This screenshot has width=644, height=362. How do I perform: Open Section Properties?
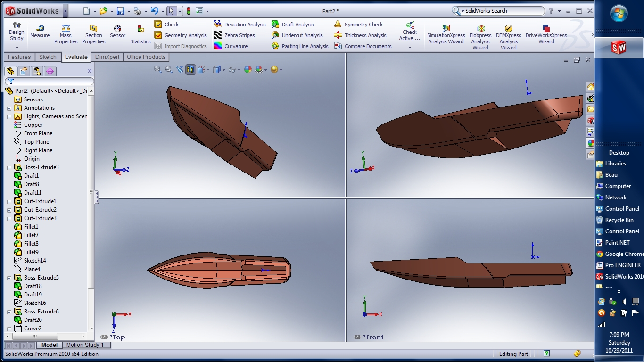coord(93,35)
